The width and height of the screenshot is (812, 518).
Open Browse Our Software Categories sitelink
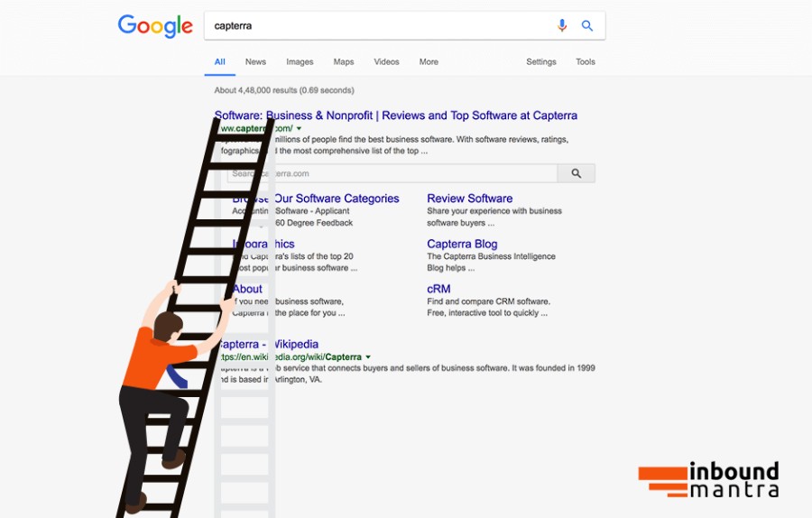[x=316, y=199]
